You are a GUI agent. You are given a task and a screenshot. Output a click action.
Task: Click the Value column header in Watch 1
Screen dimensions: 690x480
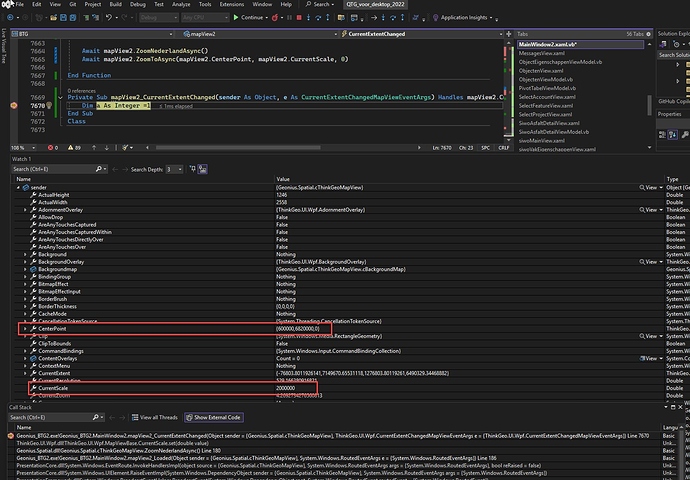(x=283, y=179)
